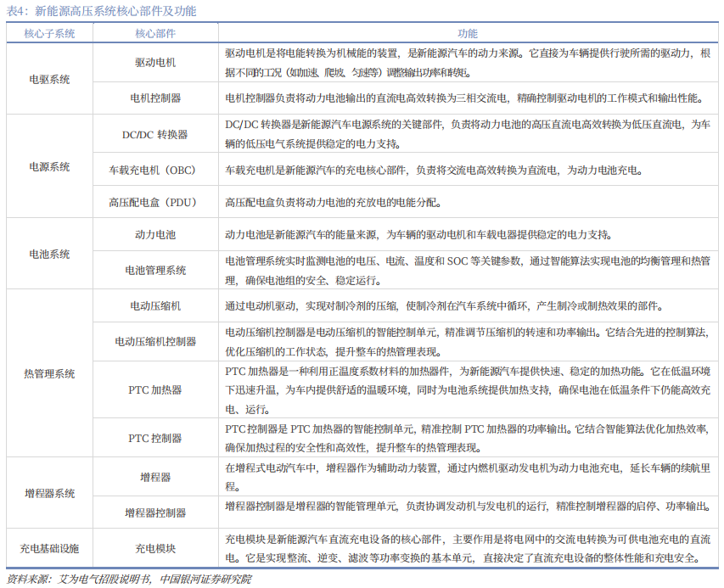Click the 充电基础设施 subsystem cell

(49, 547)
